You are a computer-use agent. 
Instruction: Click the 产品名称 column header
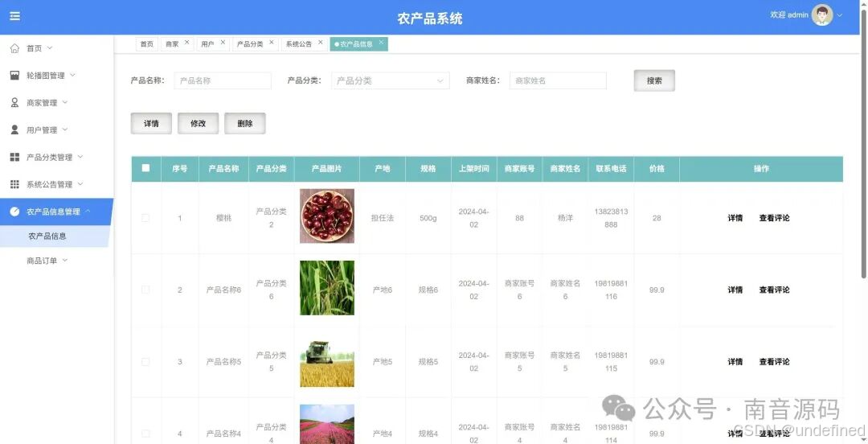[x=223, y=168]
